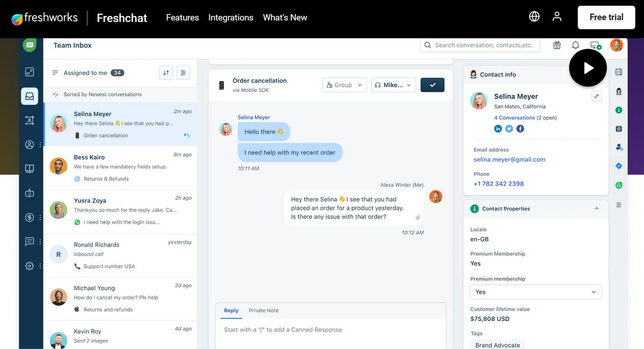Open Selina's LinkedIn profile icon
This screenshot has height=349, width=644.
click(498, 129)
